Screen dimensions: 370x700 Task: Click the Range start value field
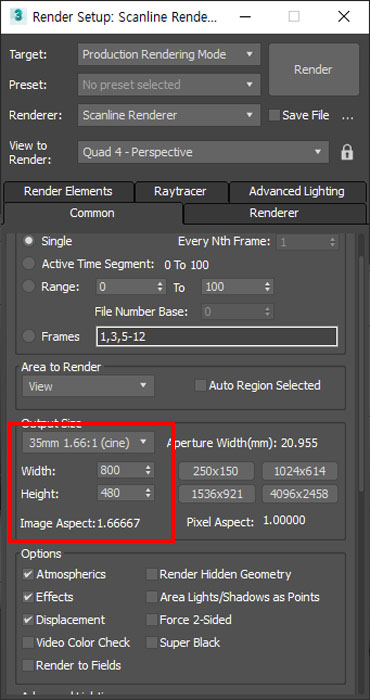coord(126,287)
